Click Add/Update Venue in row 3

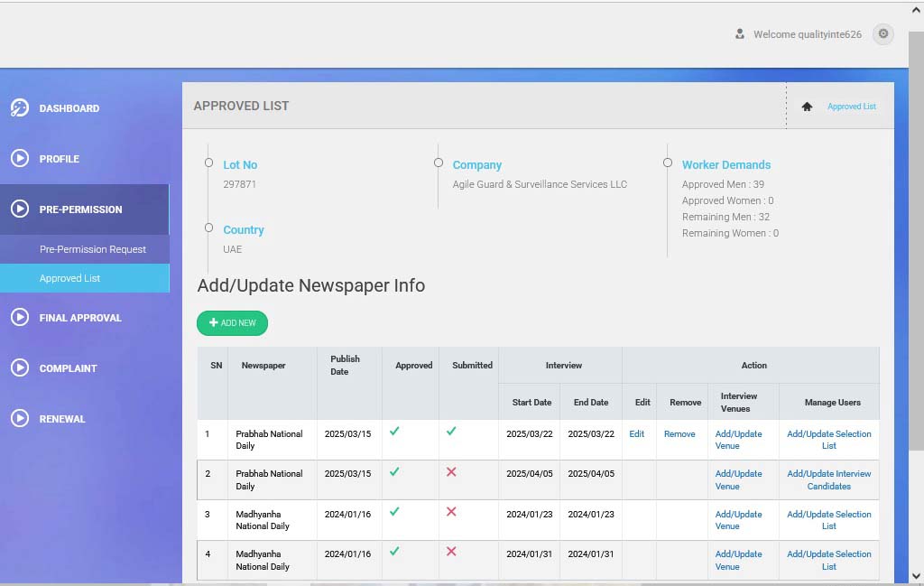click(x=739, y=520)
